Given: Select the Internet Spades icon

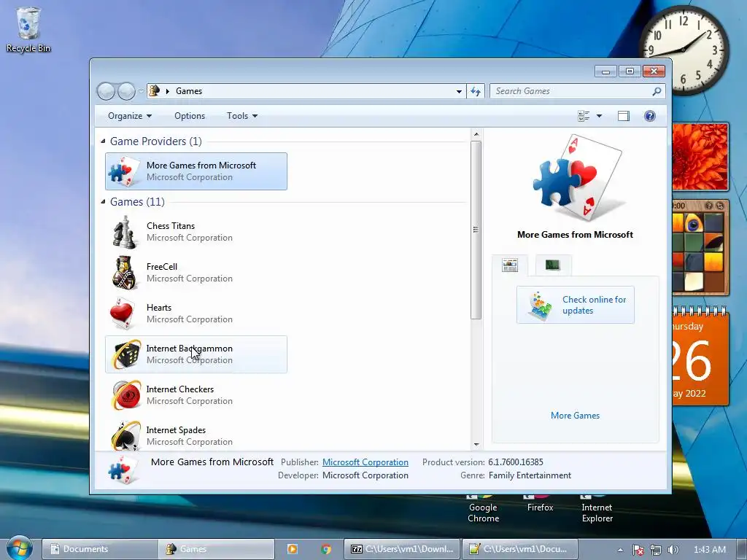Looking at the screenshot, I should [125, 435].
